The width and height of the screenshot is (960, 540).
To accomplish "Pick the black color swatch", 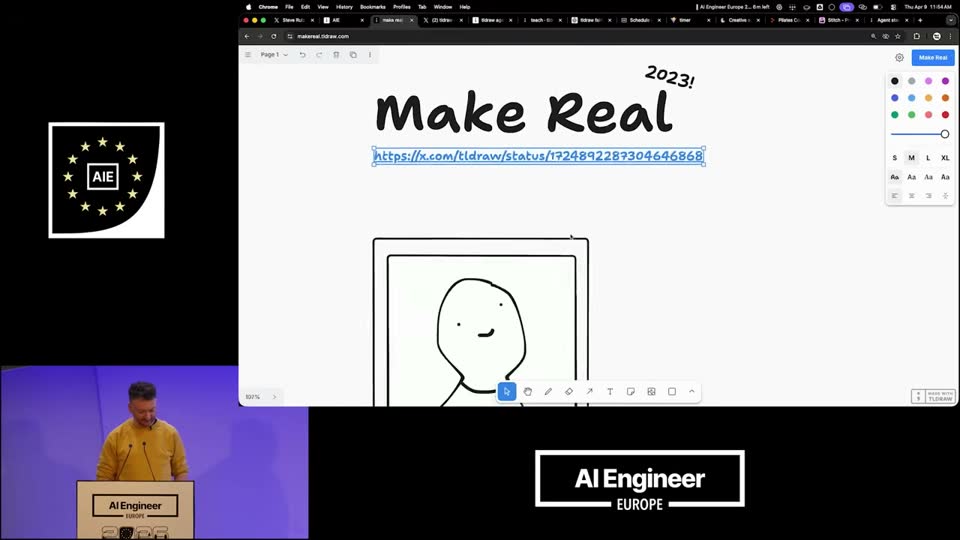I will coord(894,81).
